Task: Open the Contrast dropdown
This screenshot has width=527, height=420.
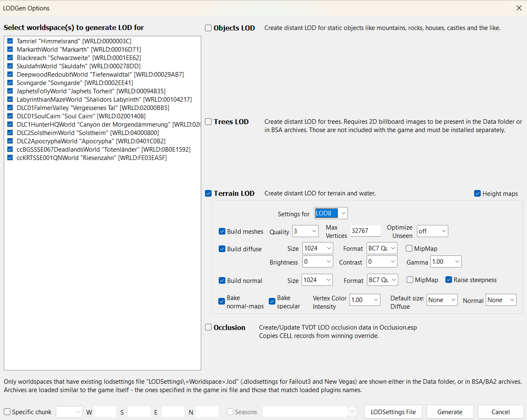Action: [382, 262]
